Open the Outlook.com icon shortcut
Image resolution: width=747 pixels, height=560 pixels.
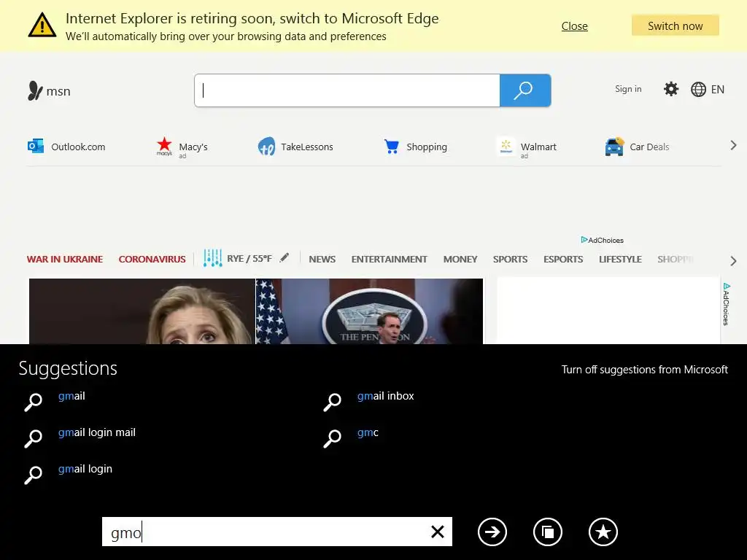(35, 146)
